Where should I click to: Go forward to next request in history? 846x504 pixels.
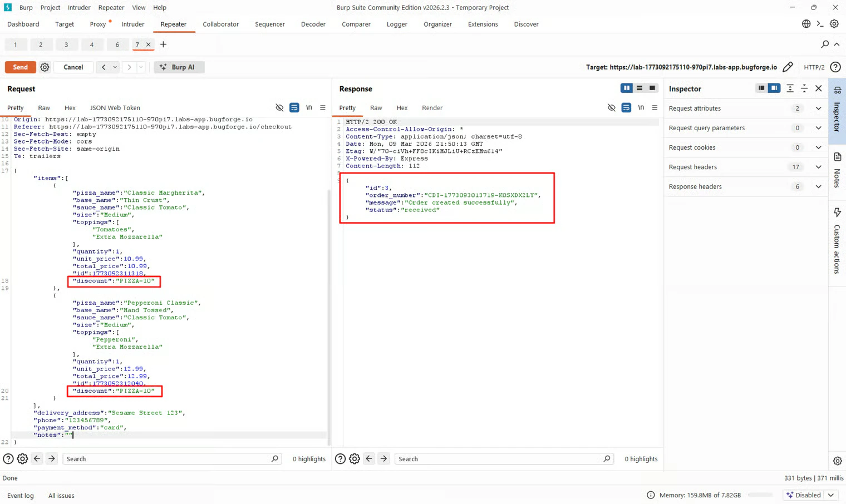coord(129,67)
